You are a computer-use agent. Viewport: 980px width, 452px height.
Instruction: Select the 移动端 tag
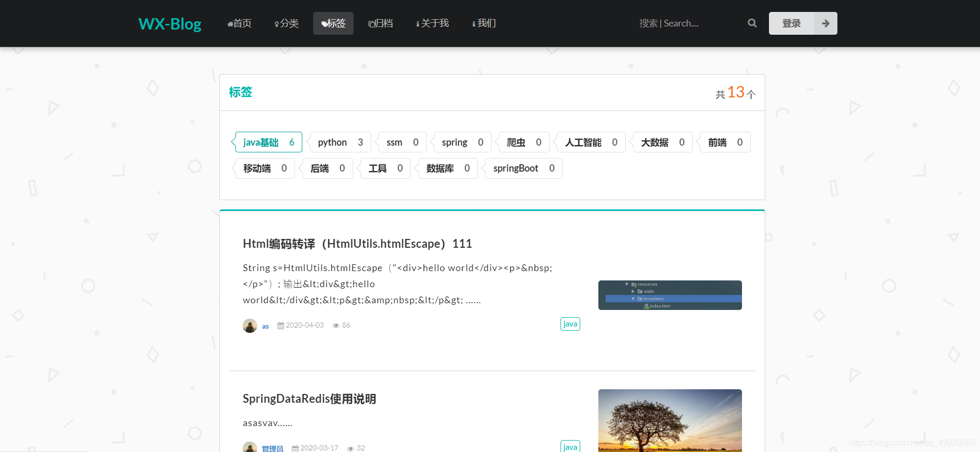(265, 168)
